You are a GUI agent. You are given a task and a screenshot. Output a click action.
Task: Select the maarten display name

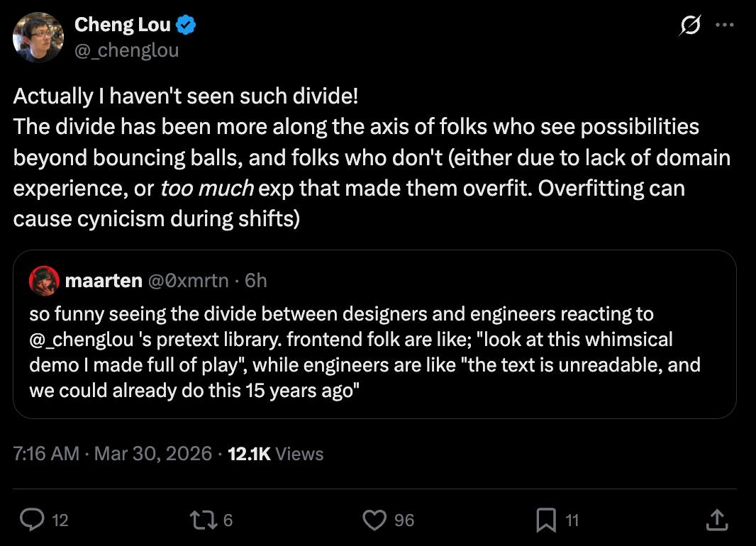click(x=104, y=281)
